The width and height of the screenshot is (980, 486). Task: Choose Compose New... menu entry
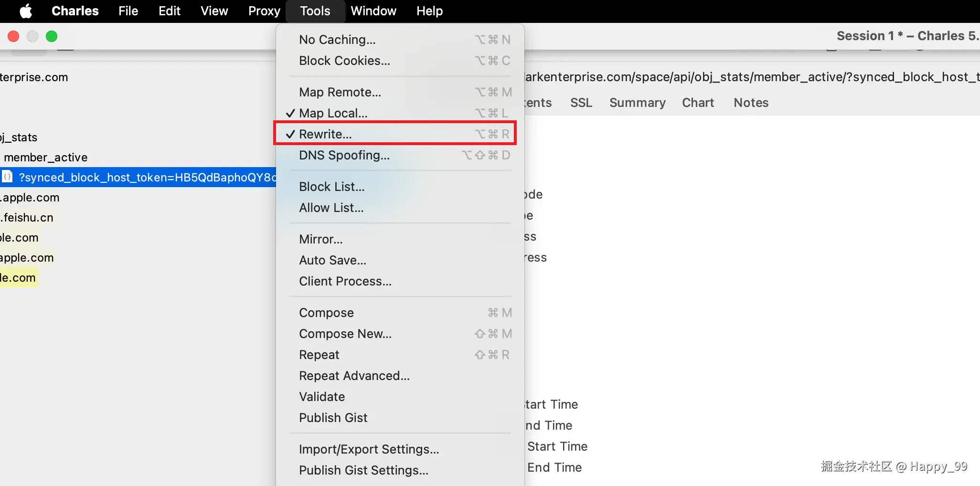coord(400,334)
